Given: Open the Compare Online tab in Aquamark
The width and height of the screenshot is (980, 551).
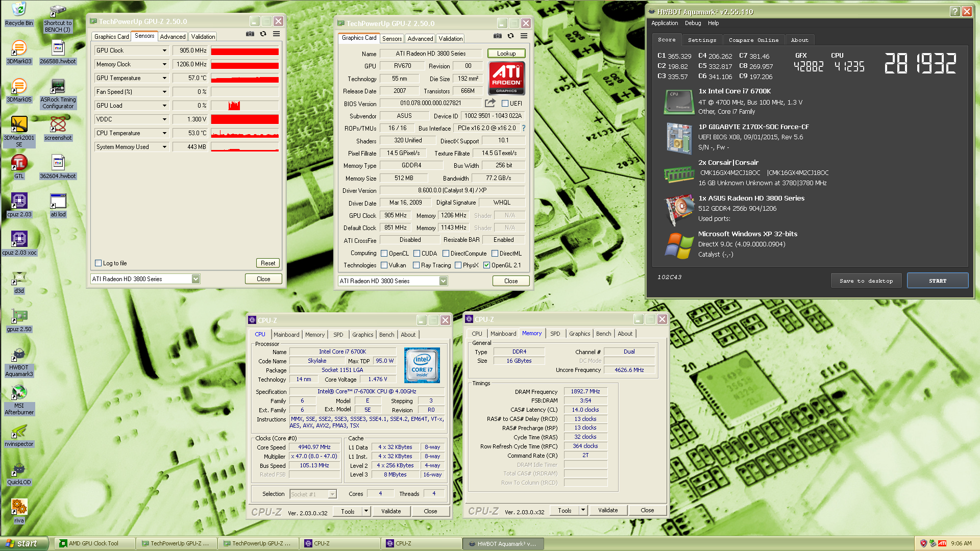Looking at the screenshot, I should 753,40.
